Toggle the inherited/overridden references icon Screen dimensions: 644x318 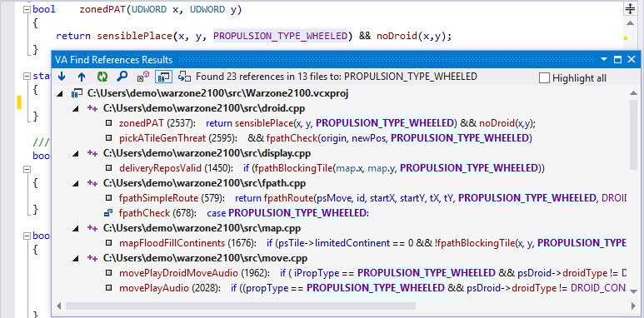(x=142, y=77)
